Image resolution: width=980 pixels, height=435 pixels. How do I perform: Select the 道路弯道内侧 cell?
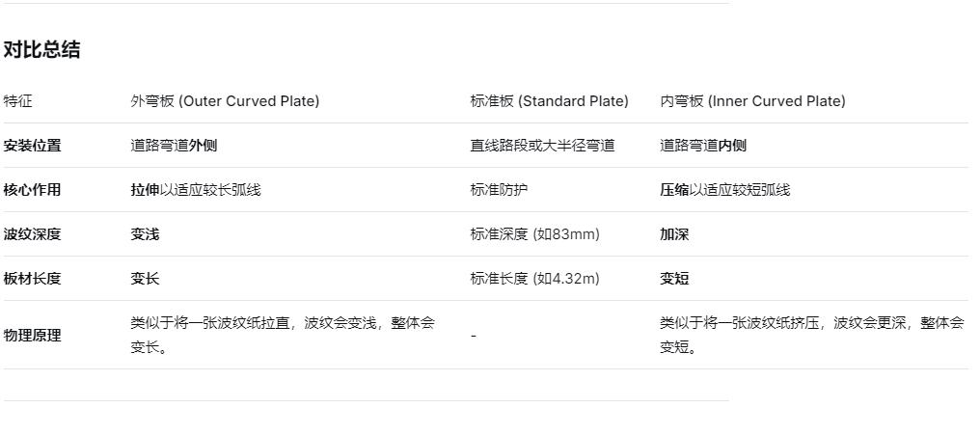(702, 146)
